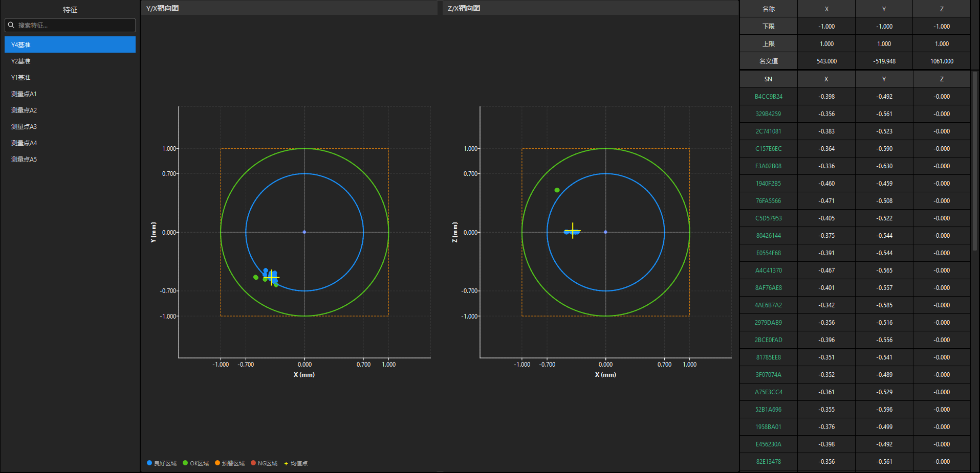This screenshot has height=473, width=980.
Task: Click X value -0.460 for 1940F2B5
Action: coord(826,184)
